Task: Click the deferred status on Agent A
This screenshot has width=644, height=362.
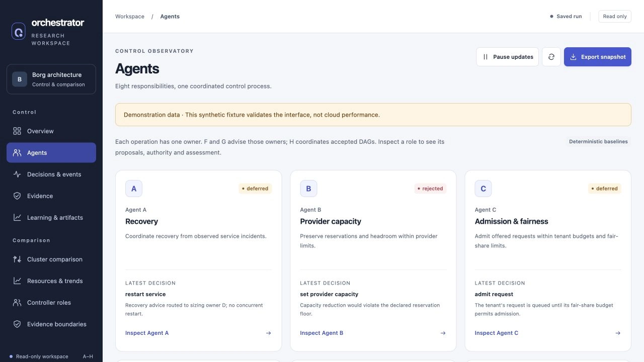Action: [x=255, y=189]
